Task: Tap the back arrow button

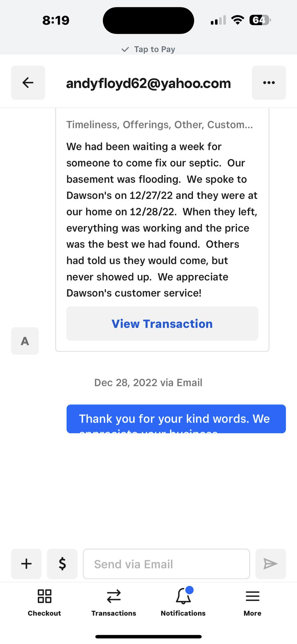Action: click(28, 83)
